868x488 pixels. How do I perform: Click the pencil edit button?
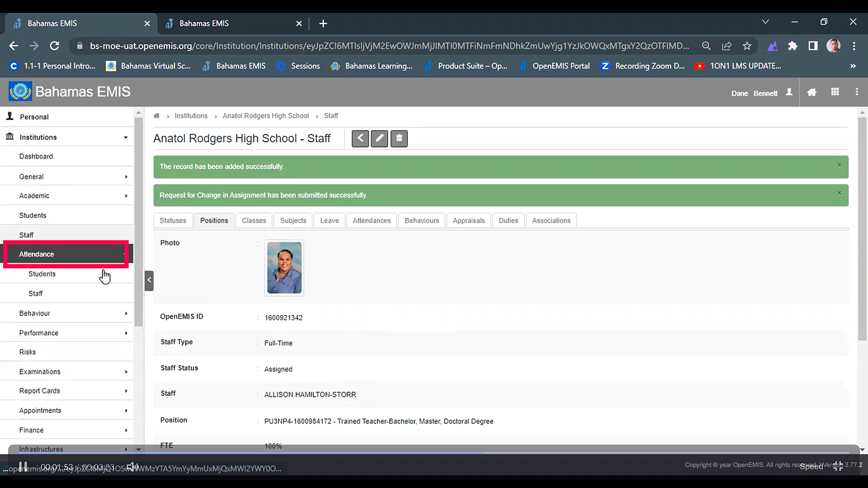pyautogui.click(x=379, y=138)
